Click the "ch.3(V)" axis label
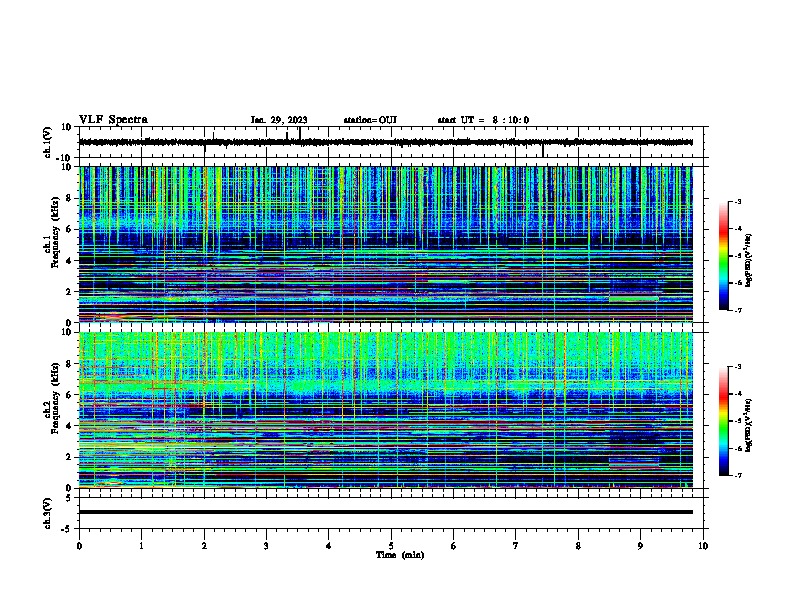The height and width of the screenshot is (612, 792). [48, 513]
